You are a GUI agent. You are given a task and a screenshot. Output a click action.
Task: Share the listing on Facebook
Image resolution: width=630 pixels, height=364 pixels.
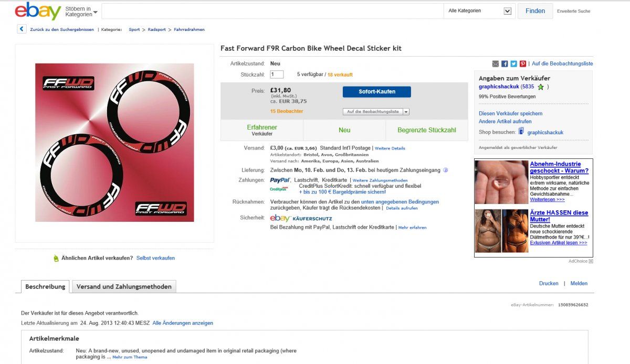tap(505, 64)
